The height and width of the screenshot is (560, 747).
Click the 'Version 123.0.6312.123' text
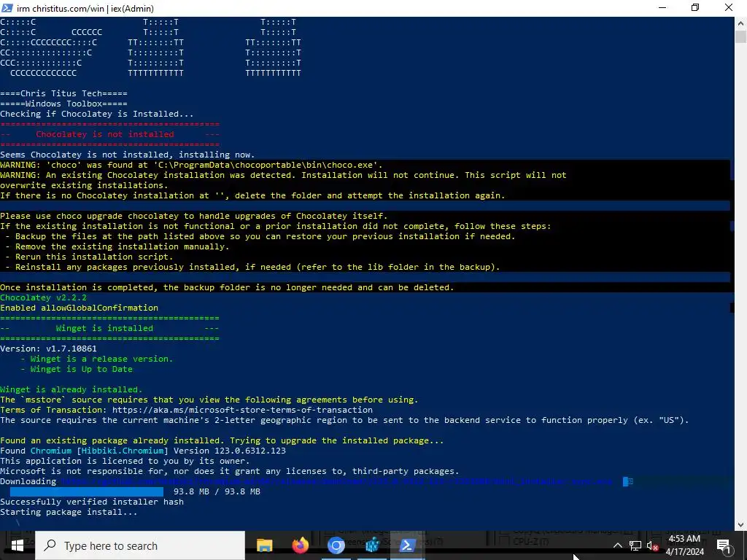coord(230,451)
